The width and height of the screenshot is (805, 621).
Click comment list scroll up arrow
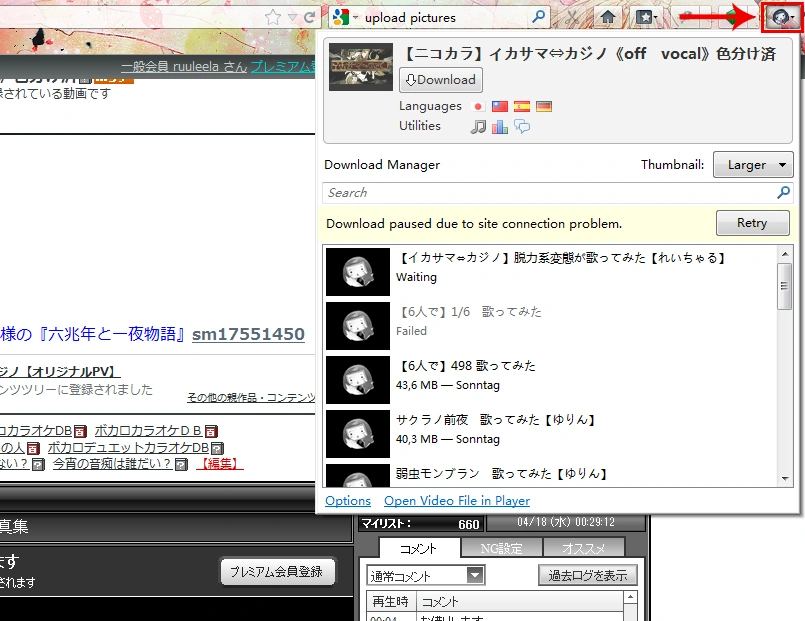[630, 597]
